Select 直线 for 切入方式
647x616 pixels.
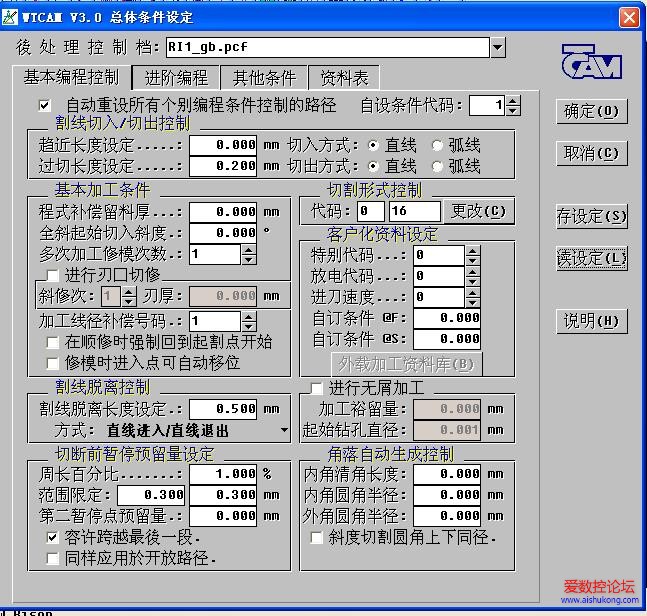click(373, 145)
